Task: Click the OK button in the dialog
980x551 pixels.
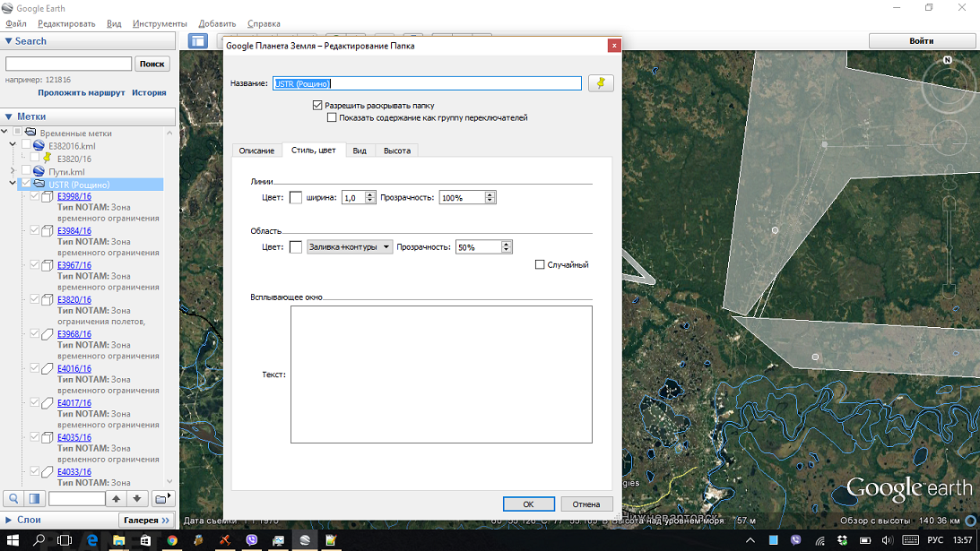Action: tap(528, 504)
